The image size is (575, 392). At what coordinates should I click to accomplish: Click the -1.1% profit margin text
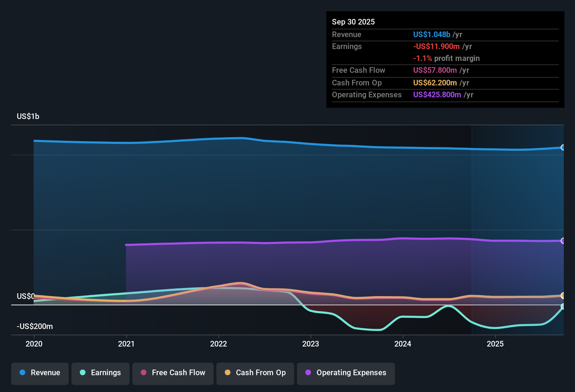tap(446, 58)
